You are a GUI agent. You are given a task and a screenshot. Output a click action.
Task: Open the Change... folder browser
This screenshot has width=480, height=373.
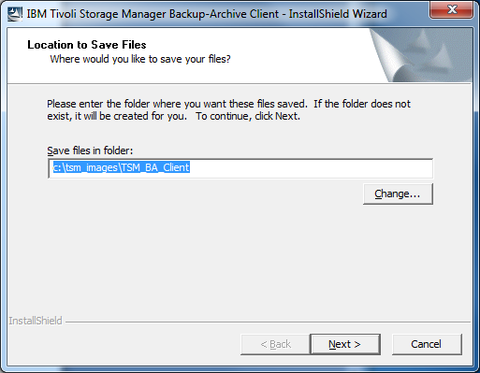[x=398, y=194]
